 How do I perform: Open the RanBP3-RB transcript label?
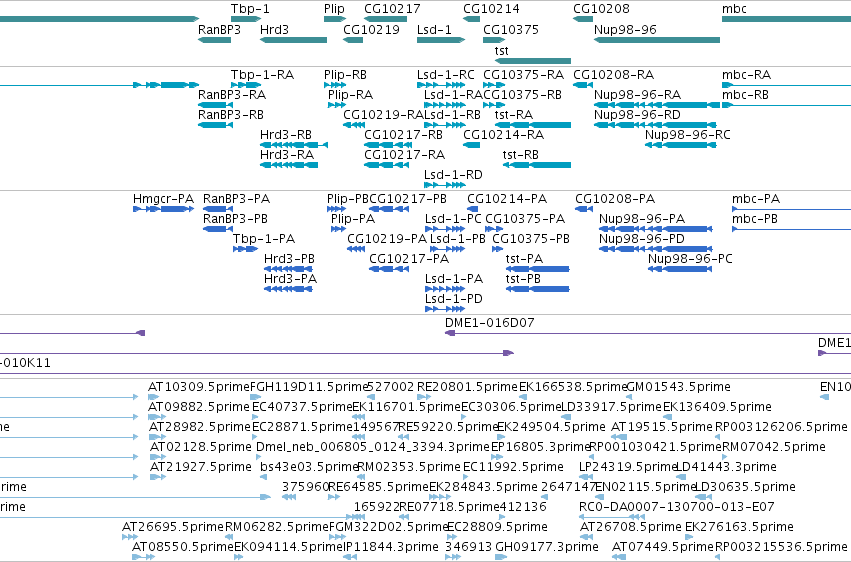coord(231,114)
